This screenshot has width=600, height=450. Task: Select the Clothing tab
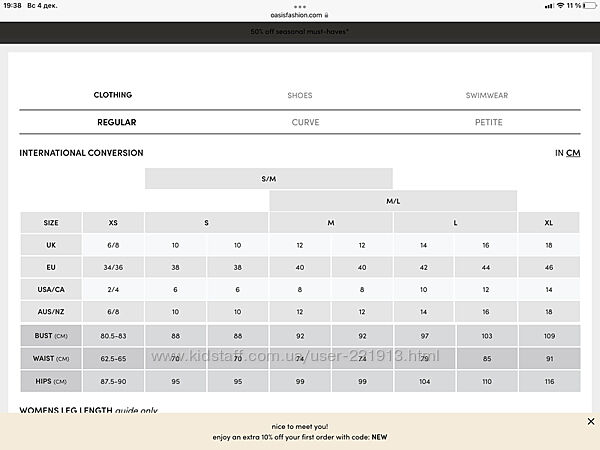coord(113,95)
